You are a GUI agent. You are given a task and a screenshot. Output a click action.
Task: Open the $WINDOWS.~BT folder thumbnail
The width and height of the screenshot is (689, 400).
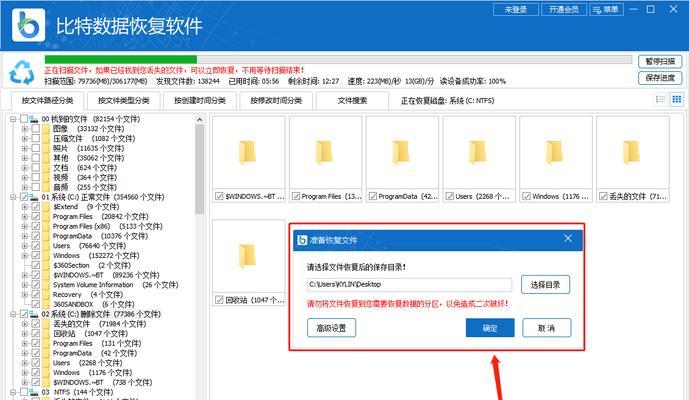(x=249, y=153)
